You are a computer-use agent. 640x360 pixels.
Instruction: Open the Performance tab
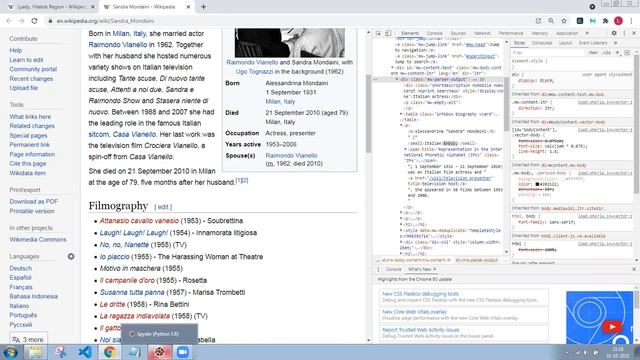(x=511, y=33)
